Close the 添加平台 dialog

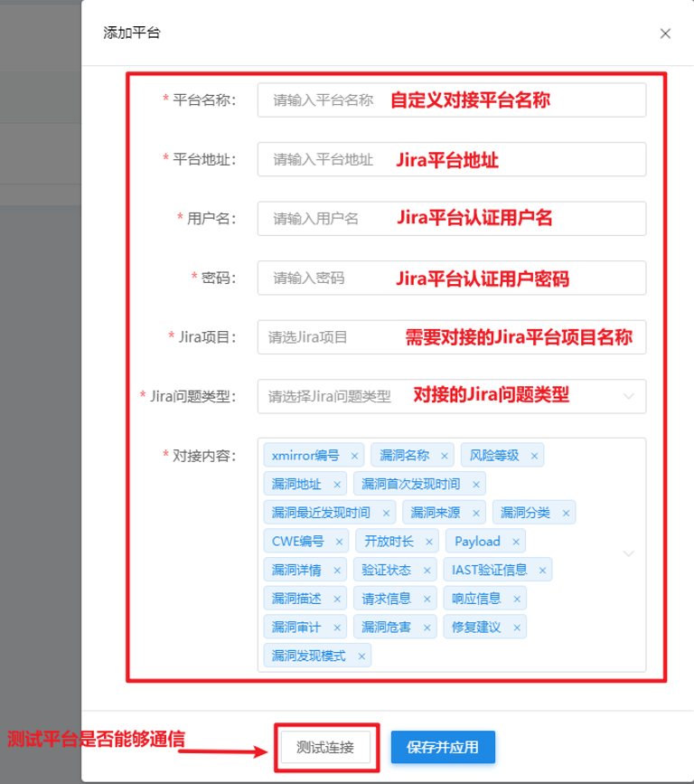pyautogui.click(x=665, y=33)
